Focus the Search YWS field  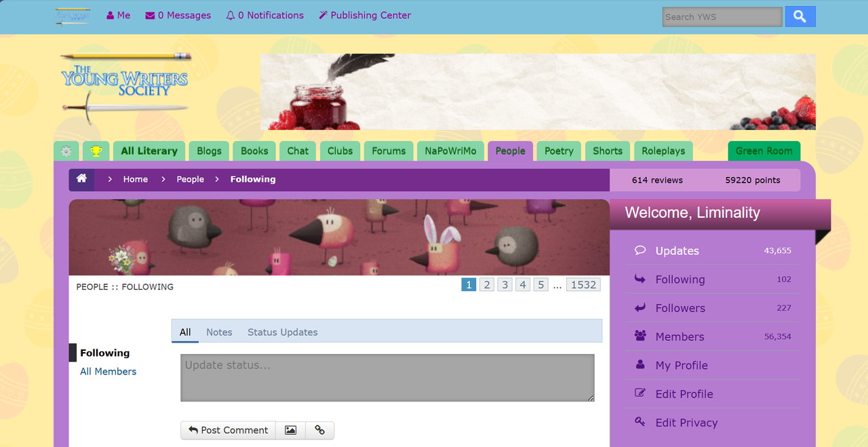pyautogui.click(x=722, y=17)
